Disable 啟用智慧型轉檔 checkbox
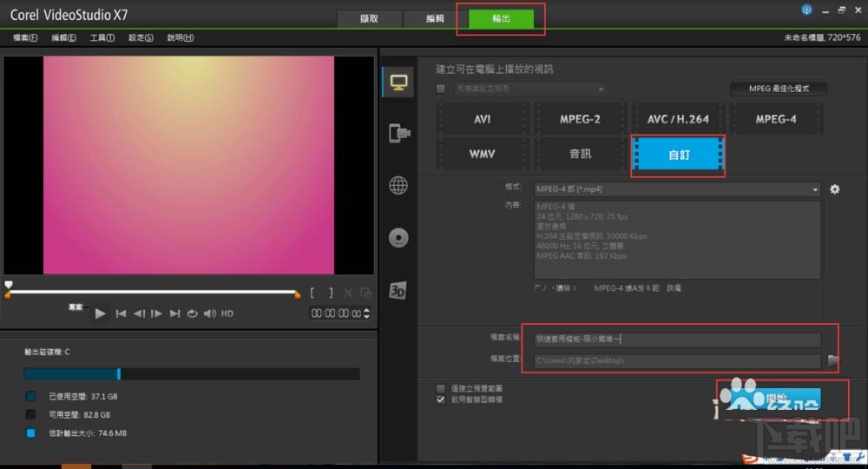Viewport: 868px width, 469px height. [x=441, y=400]
